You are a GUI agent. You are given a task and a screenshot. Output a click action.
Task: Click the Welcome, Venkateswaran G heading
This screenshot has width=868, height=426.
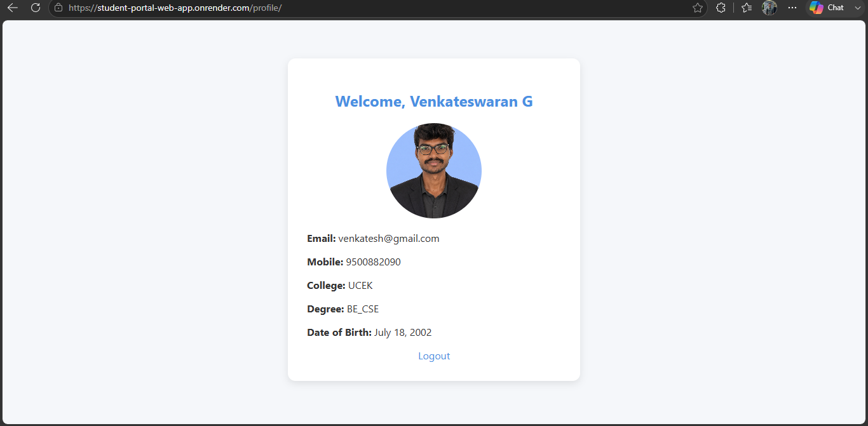point(434,102)
